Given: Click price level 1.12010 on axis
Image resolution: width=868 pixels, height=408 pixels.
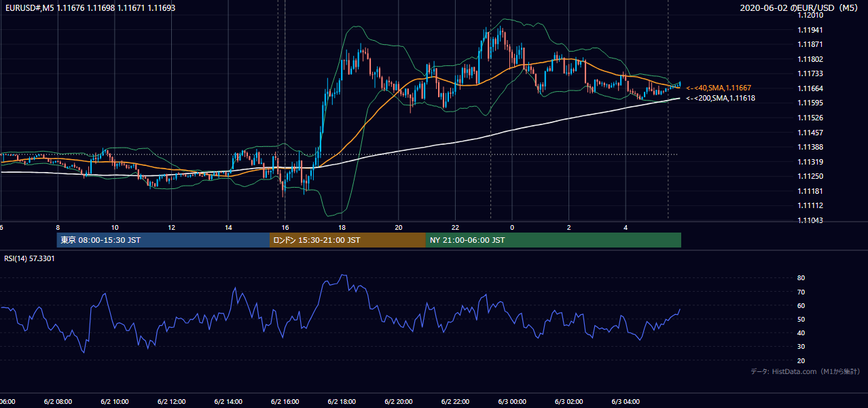Looking at the screenshot, I should [x=811, y=15].
